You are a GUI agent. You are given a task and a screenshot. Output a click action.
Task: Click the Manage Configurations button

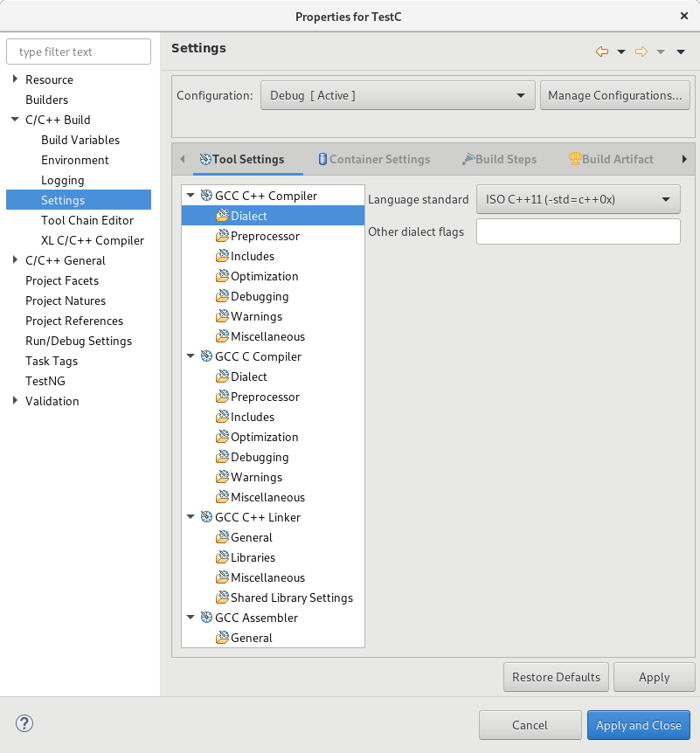[x=614, y=95]
